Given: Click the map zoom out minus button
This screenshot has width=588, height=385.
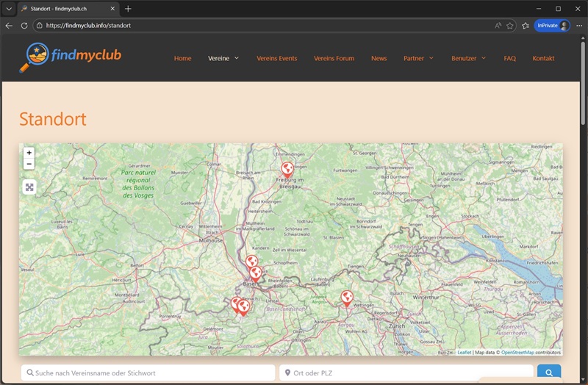Looking at the screenshot, I should [x=29, y=165].
